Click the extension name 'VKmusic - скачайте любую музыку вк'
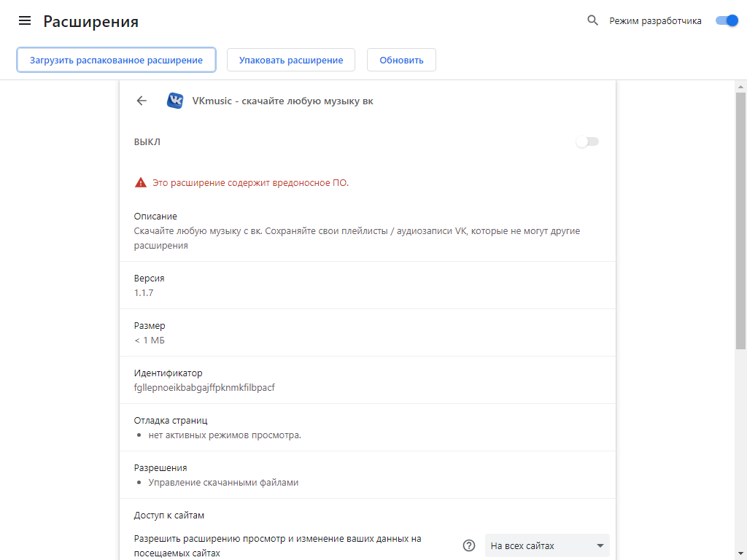The height and width of the screenshot is (560, 747). (x=282, y=101)
